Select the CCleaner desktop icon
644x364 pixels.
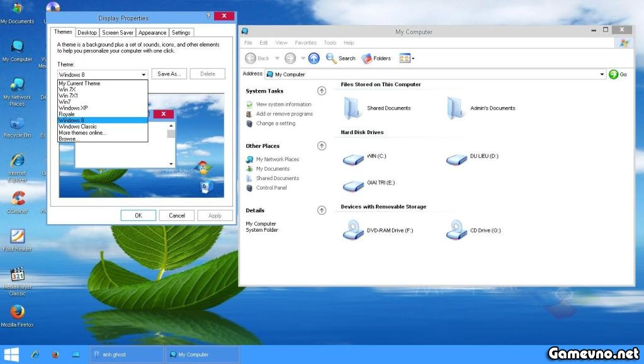(17, 203)
